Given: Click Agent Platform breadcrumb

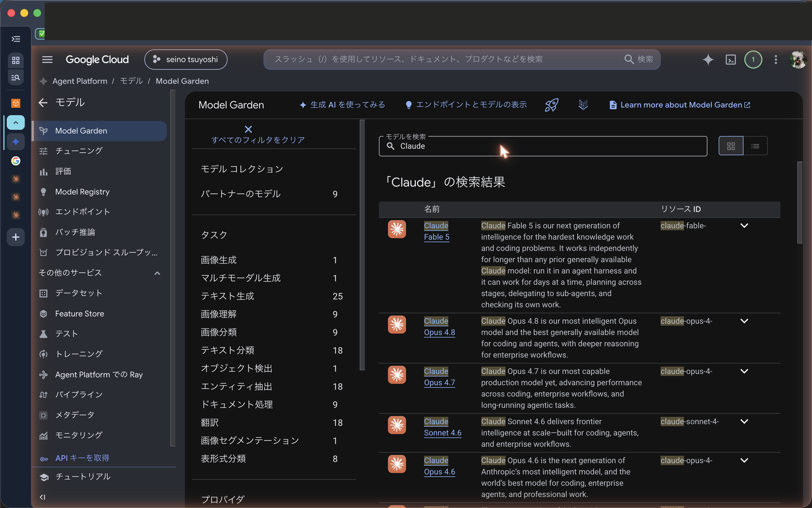Looking at the screenshot, I should point(80,81).
